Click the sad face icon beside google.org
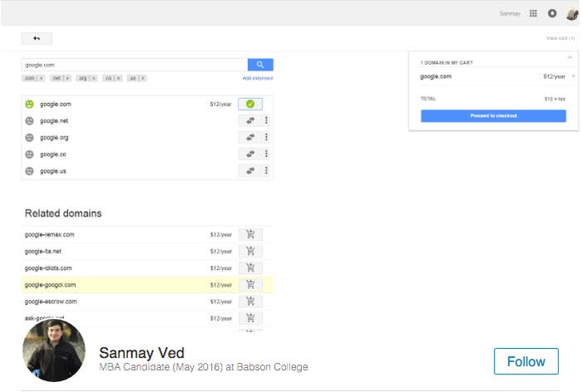Viewport: 582px width, 392px height. pyautogui.click(x=29, y=138)
